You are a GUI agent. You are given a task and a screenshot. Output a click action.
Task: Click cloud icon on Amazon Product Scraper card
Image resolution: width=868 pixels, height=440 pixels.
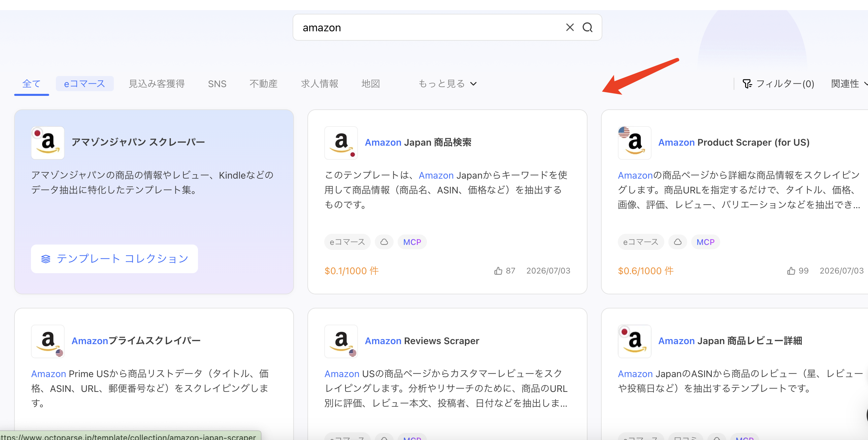(678, 242)
